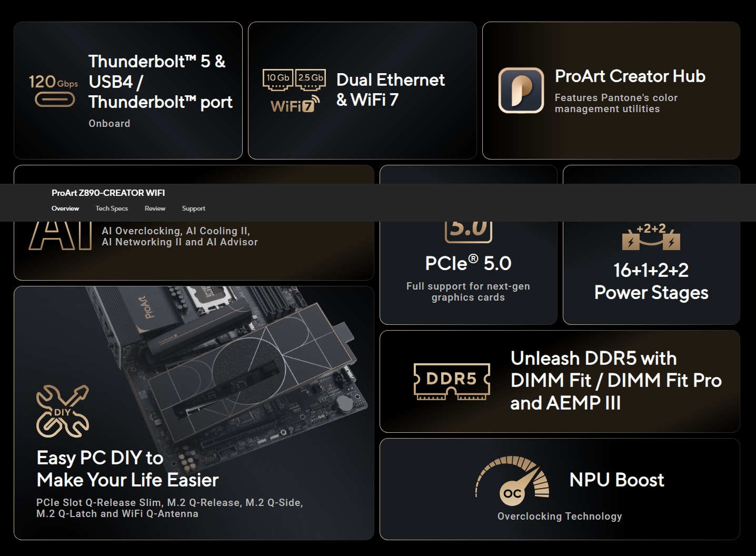Viewport: 756px width, 556px height.
Task: Click the DIY wrench and screwdriver icon
Action: pos(62,411)
